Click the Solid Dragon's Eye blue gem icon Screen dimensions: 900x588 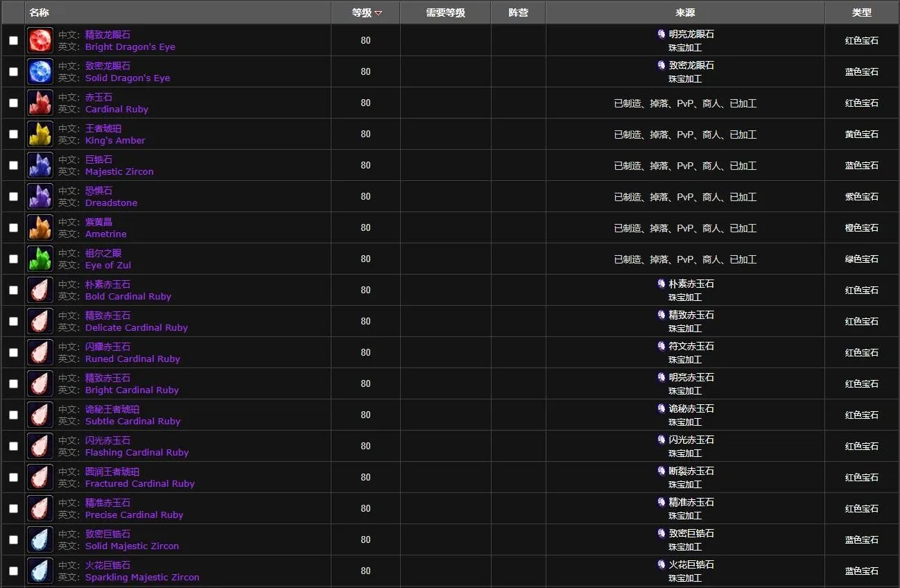(x=40, y=71)
